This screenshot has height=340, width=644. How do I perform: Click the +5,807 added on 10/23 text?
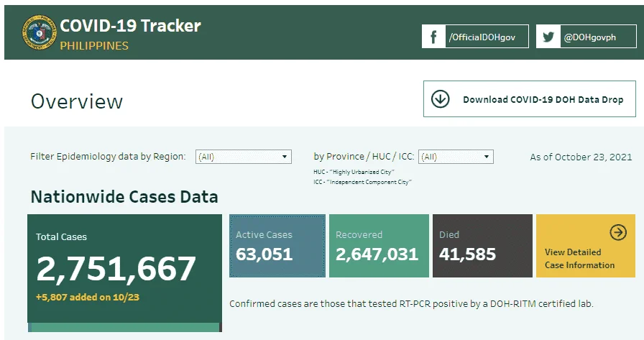(88, 298)
